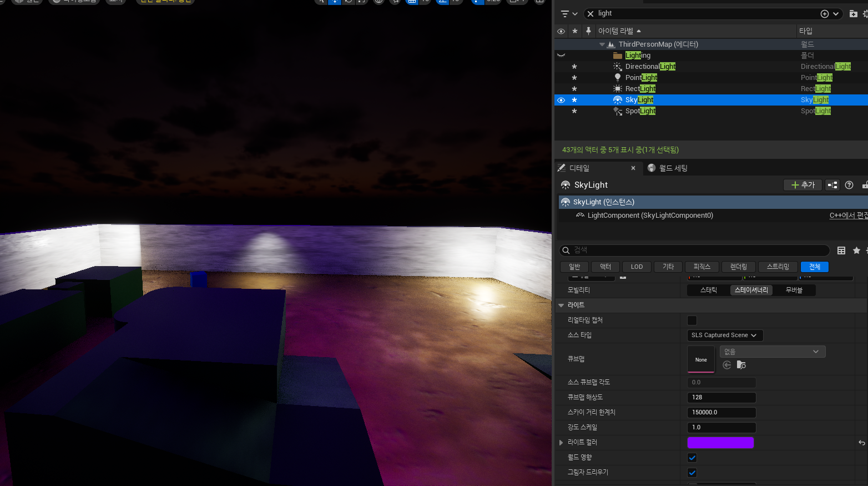Clear the 'light' search in the outliner
The height and width of the screenshot is (486, 868).
591,13
